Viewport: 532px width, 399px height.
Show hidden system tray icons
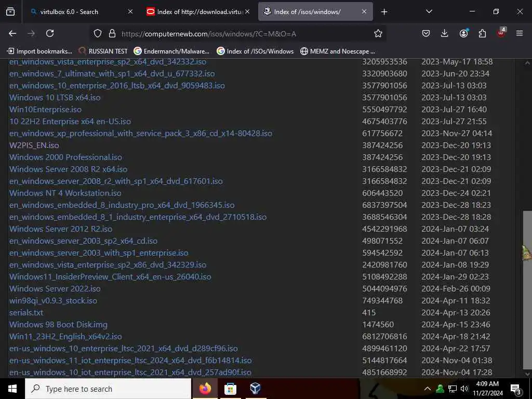click(428, 389)
